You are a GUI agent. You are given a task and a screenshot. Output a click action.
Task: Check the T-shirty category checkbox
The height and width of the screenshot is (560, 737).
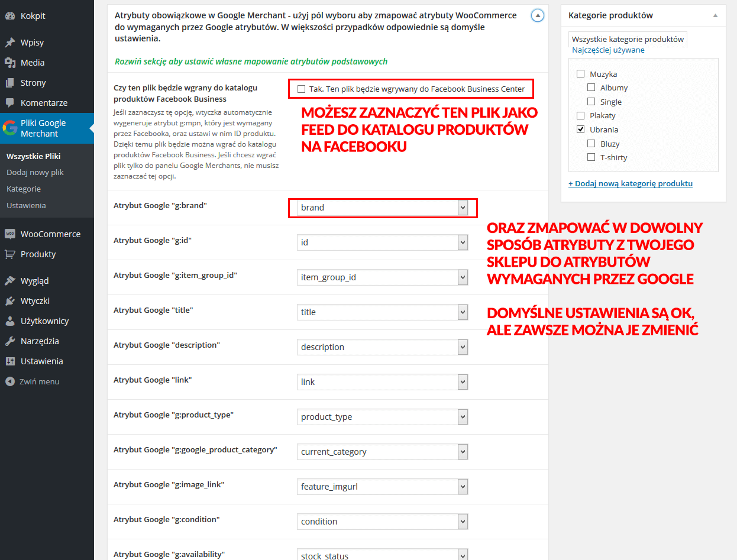(591, 157)
